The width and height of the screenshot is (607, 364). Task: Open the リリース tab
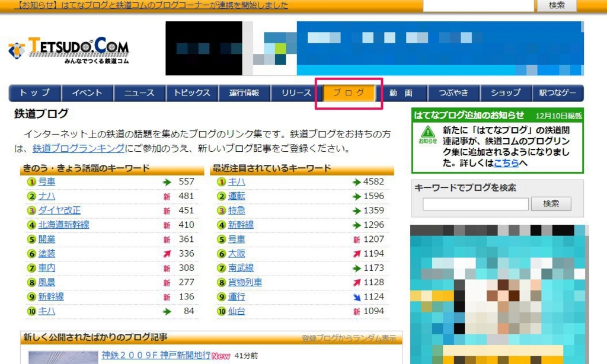[296, 93]
